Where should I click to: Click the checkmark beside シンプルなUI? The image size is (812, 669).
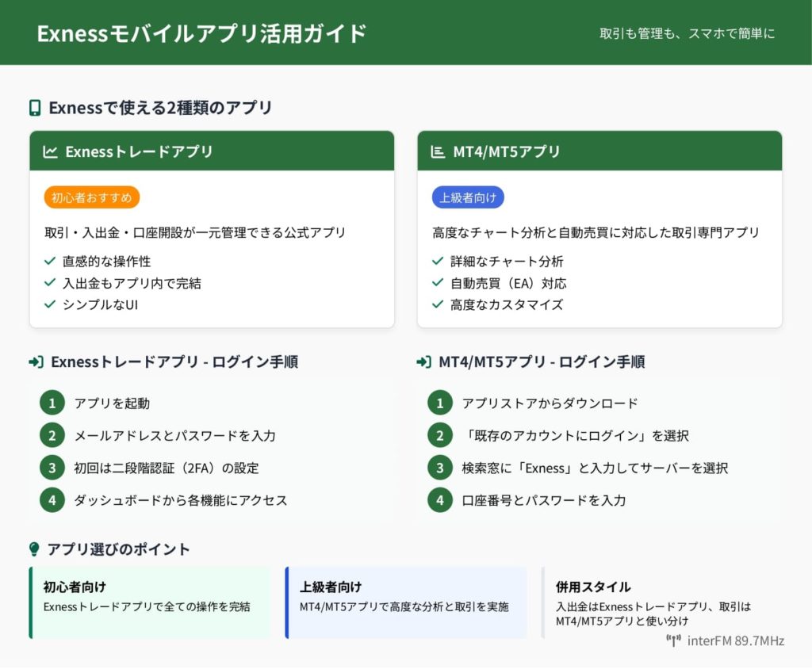point(50,304)
